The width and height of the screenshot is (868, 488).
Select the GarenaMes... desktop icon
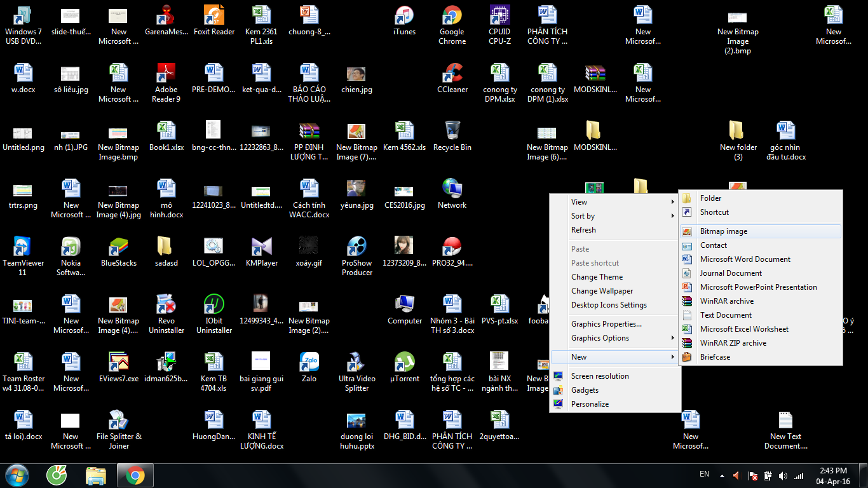[166, 21]
